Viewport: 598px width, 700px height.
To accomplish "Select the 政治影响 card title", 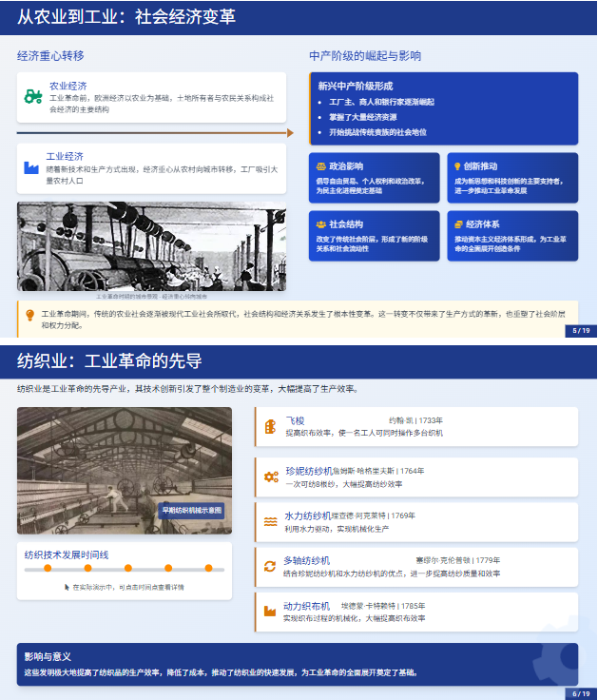I will (346, 166).
